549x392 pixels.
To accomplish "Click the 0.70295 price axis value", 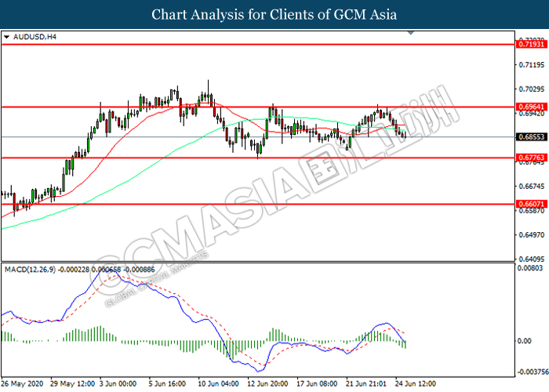I will click(532, 89).
